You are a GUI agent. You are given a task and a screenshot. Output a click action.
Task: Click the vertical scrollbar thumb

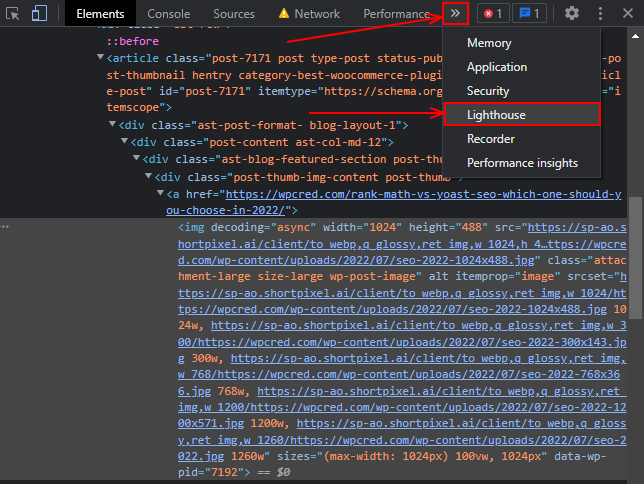635,258
